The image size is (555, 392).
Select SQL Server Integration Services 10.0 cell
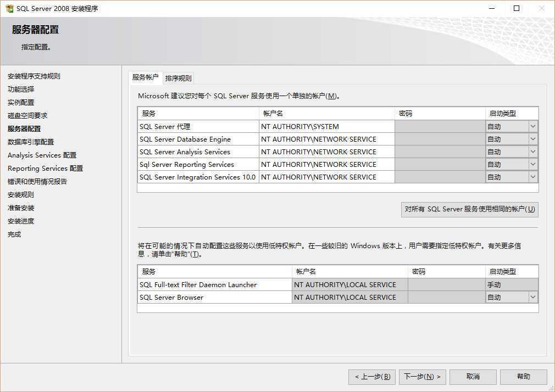198,177
